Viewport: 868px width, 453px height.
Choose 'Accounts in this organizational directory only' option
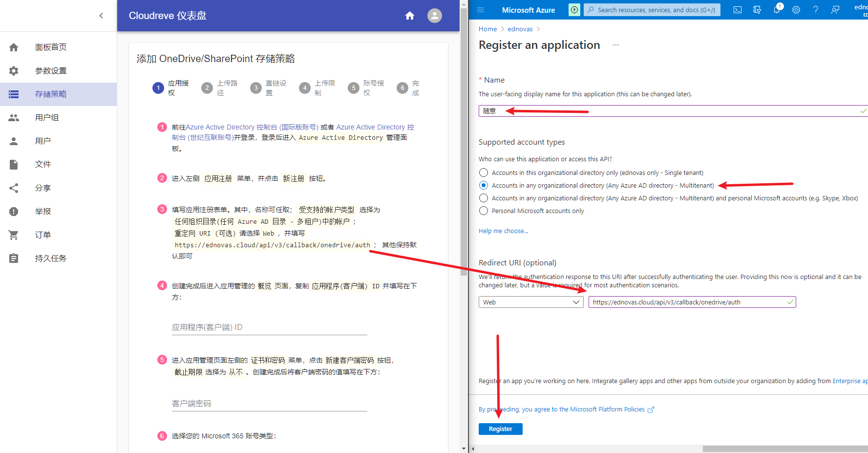pos(484,173)
